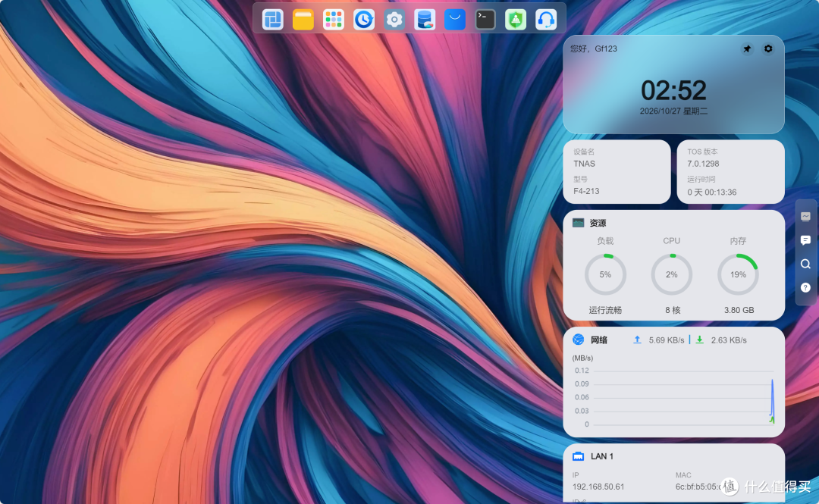
Task: Click the 负载 load gauge ring
Action: click(x=605, y=274)
